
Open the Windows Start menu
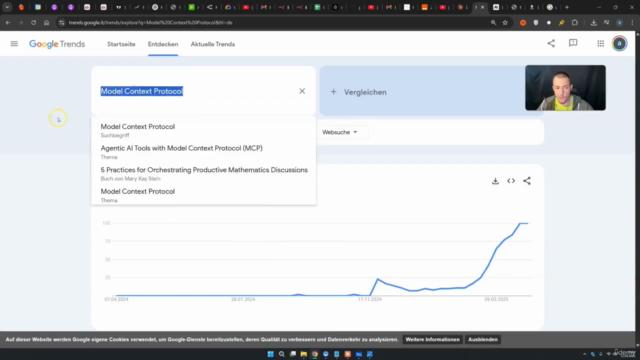pyautogui.click(x=271, y=354)
